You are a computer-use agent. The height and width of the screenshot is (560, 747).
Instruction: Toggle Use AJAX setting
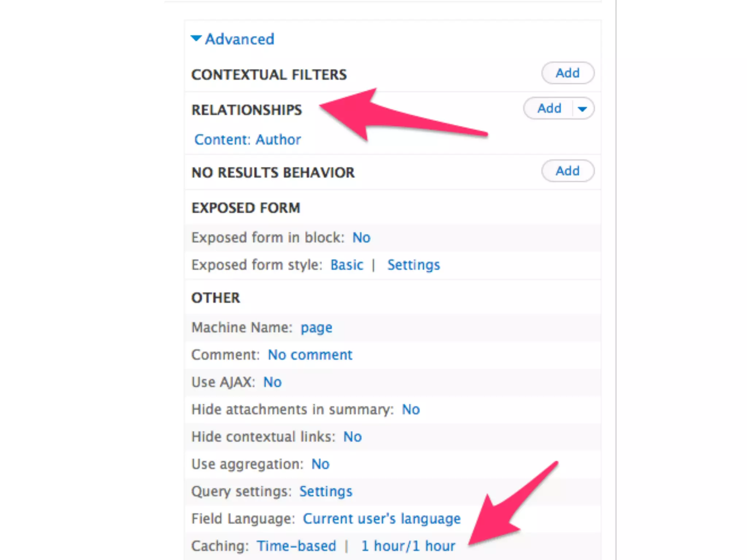point(272,382)
